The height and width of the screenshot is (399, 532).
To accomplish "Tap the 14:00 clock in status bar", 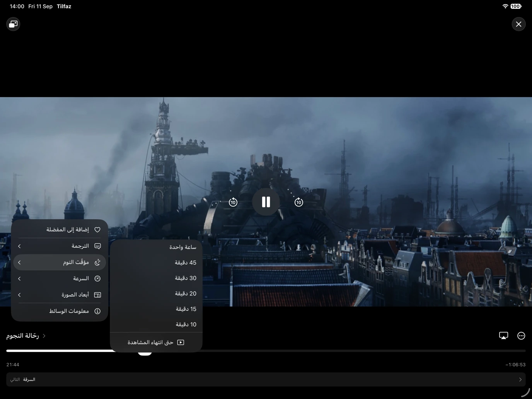I will tap(17, 6).
